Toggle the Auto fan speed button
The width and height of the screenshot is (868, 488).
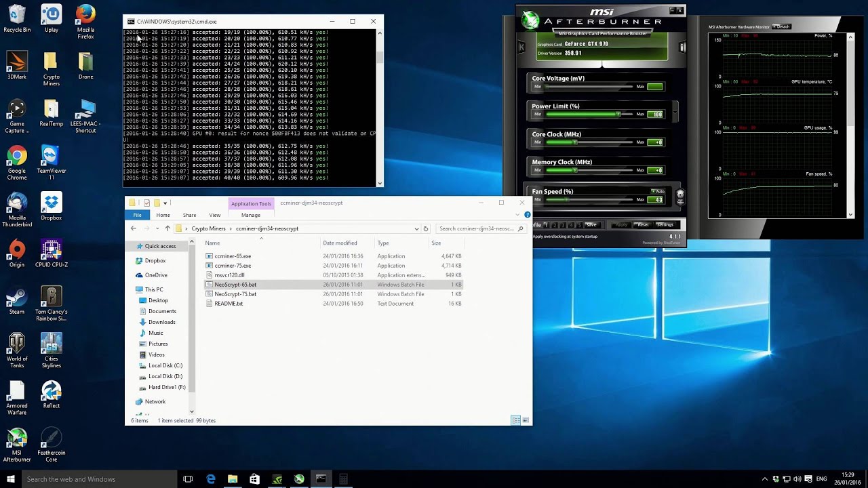(x=658, y=191)
